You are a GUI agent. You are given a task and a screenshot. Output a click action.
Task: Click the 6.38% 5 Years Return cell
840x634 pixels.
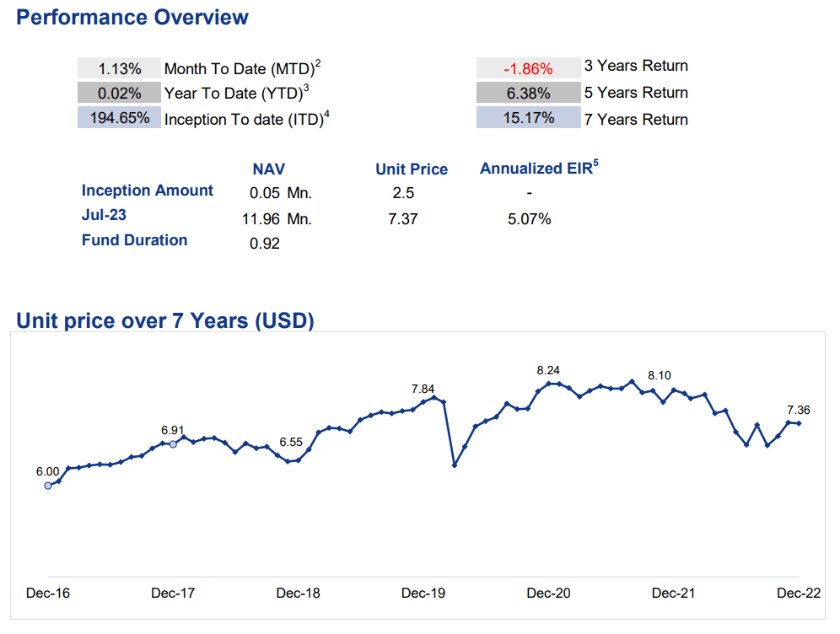coord(528,93)
